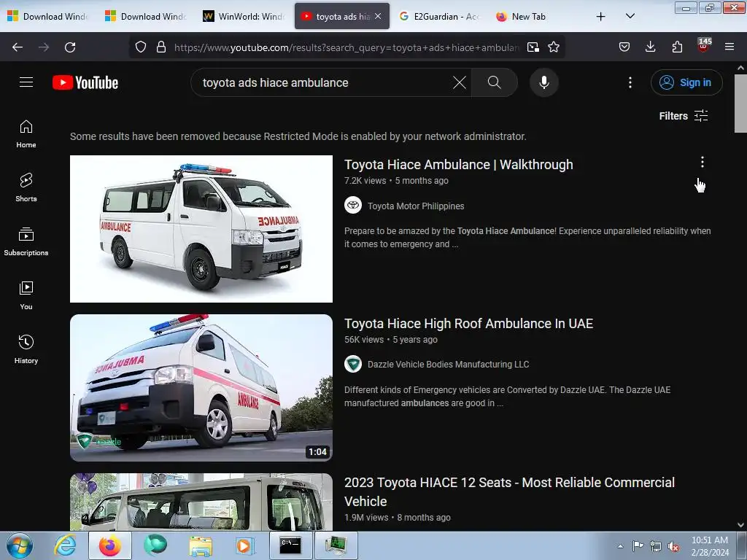Open Windows Media Player from taskbar

pyautogui.click(x=245, y=545)
